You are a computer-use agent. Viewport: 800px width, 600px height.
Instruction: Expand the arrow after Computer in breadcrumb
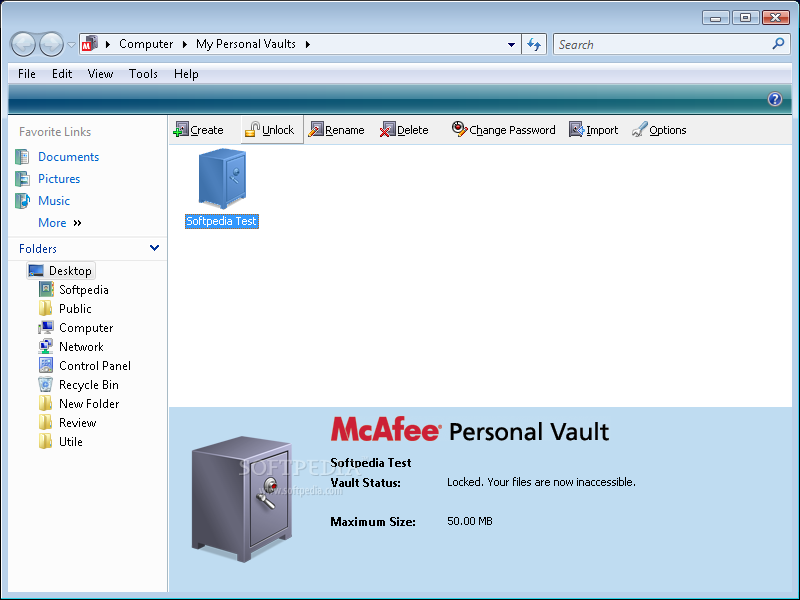[x=185, y=44]
